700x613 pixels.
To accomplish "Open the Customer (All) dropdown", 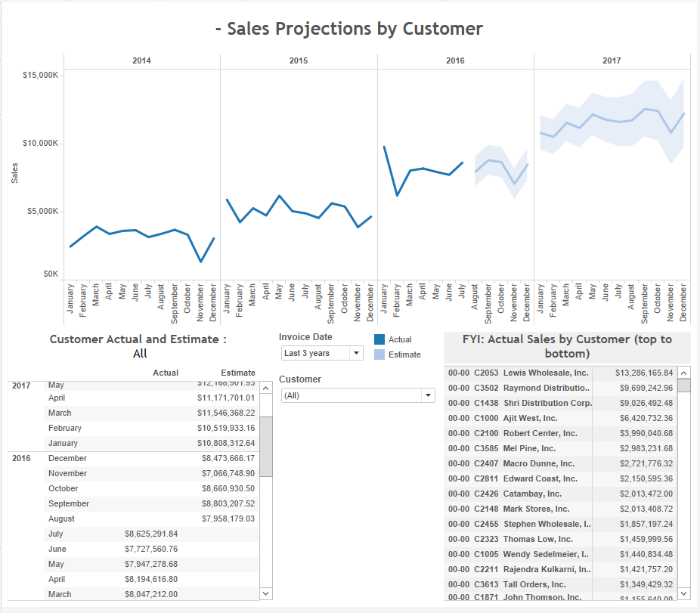I will (x=358, y=395).
